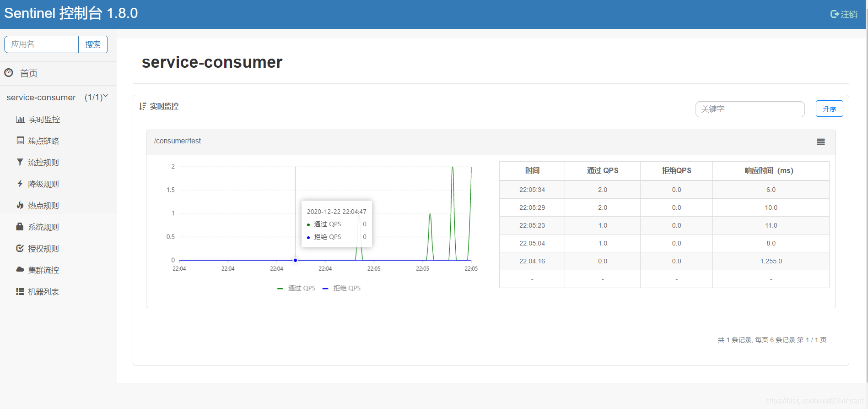Click the list icon for 簇点链路
This screenshot has height=409, width=868.
20,141
